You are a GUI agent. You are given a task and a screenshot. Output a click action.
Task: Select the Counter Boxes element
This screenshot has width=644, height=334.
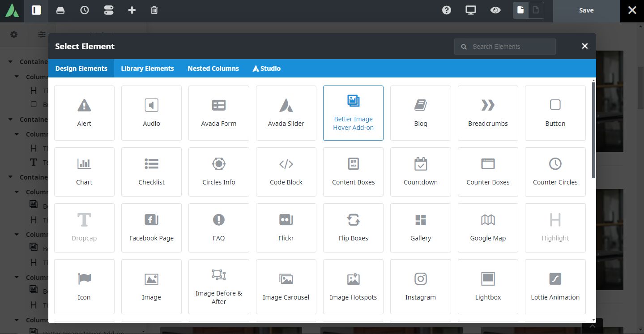[x=488, y=172]
